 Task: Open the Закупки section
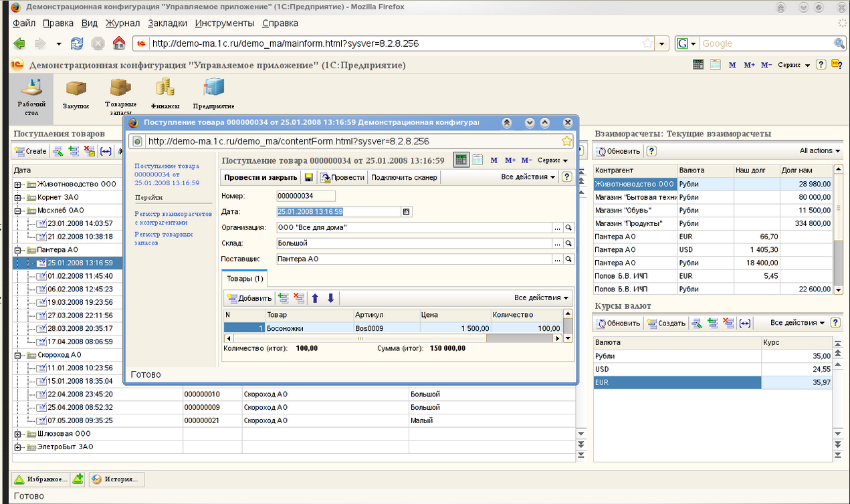pos(76,95)
